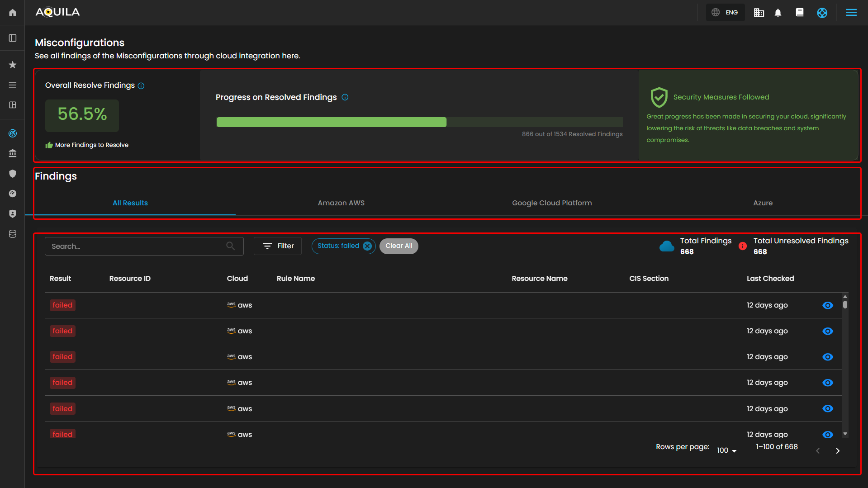Select the Google Cloud Platform tab
The width and height of the screenshot is (868, 488).
pyautogui.click(x=551, y=203)
